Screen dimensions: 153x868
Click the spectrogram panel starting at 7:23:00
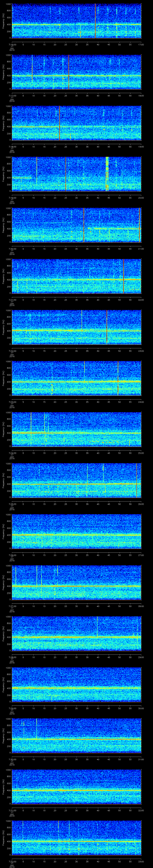point(77,378)
